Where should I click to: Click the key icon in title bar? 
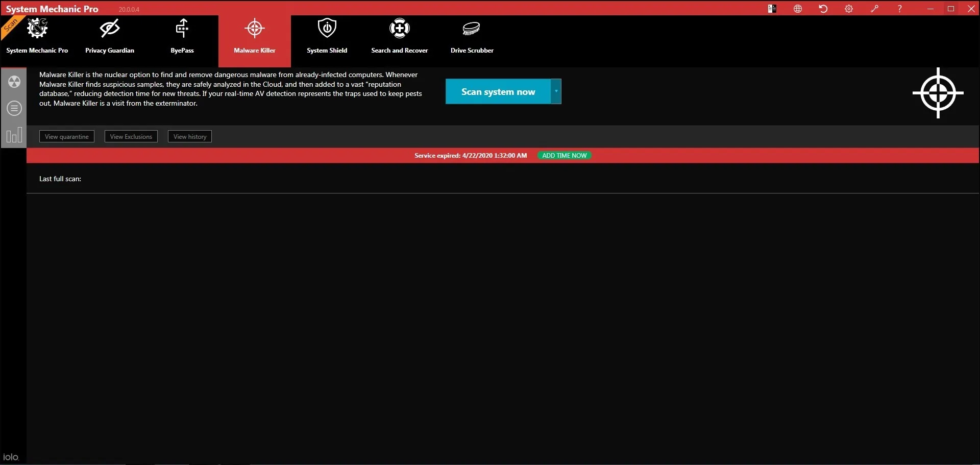(874, 9)
